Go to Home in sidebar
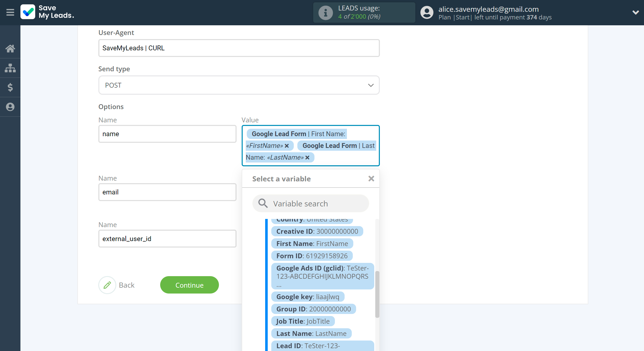 click(10, 48)
